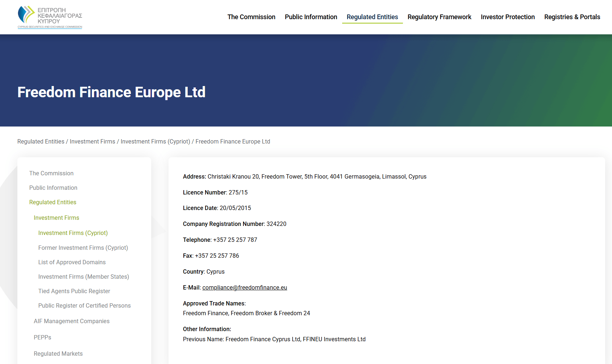
Task: Click the Approved Trade Names label
Action: point(214,304)
